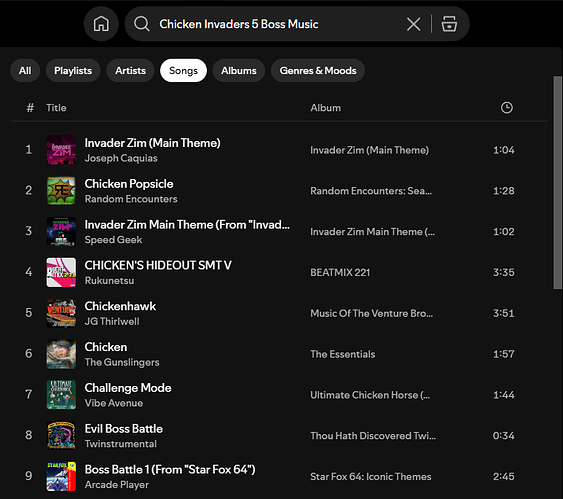Open album Music Of The Venture Bro...

pyautogui.click(x=372, y=313)
